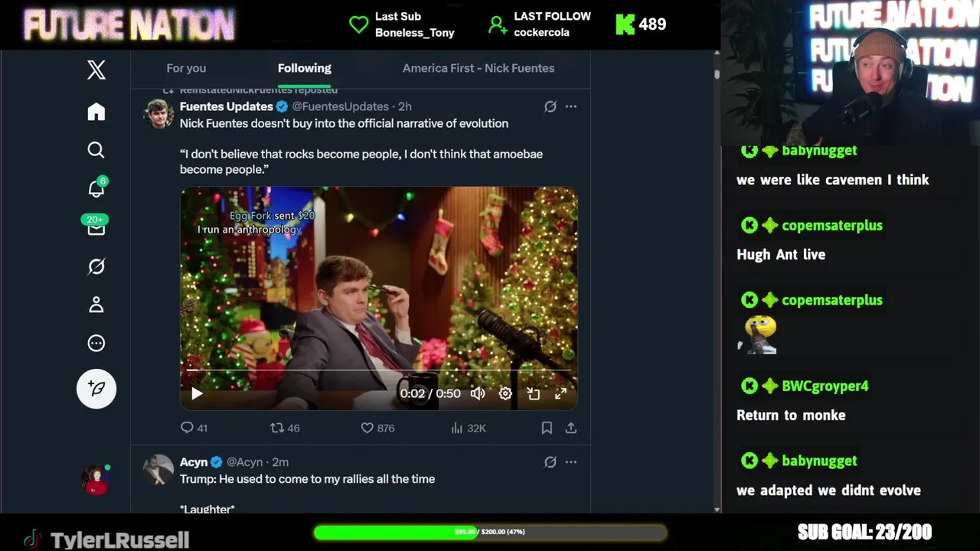The image size is (980, 551).
Task: Click scrollbar down arrow at bottom
Action: 717,509
